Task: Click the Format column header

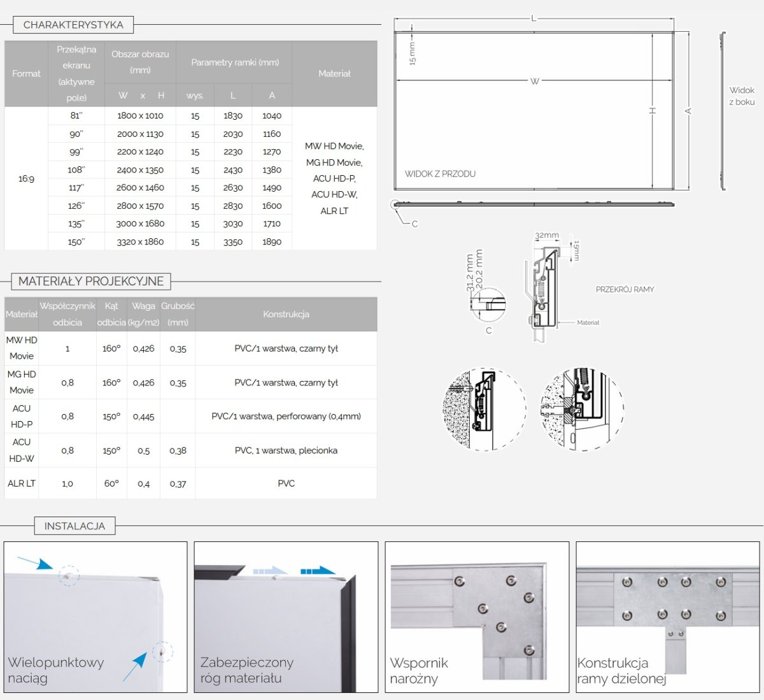Action: click(x=26, y=74)
